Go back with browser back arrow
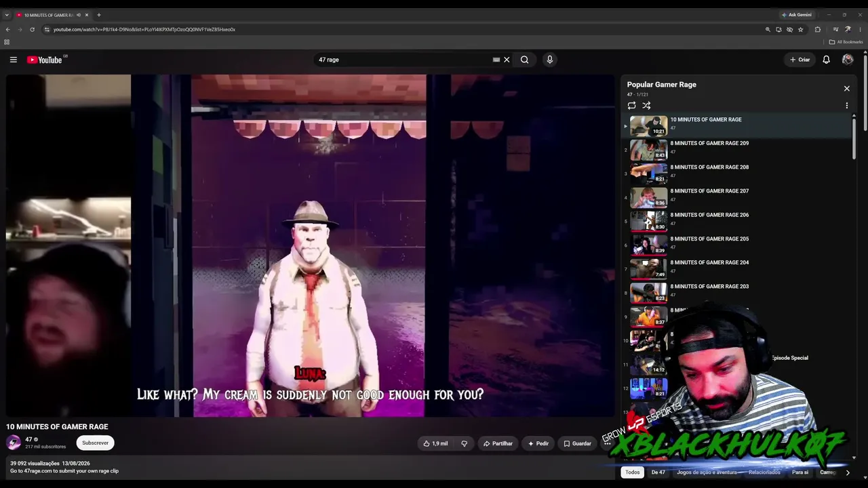This screenshot has height=488, width=868. 7,30
